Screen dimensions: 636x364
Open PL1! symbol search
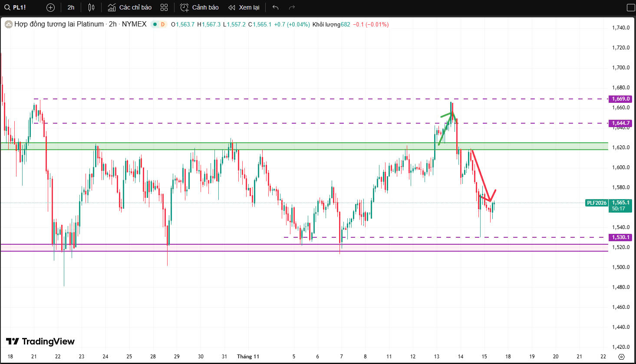click(x=15, y=7)
